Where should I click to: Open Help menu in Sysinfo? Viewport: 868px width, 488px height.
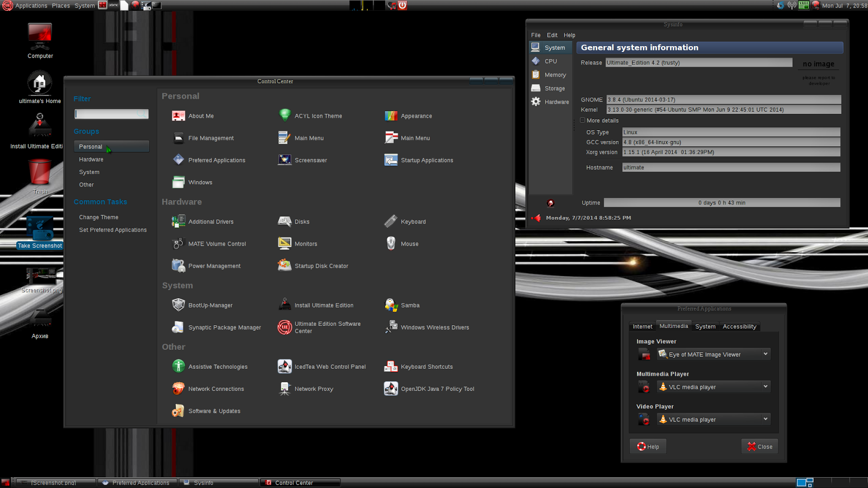[x=570, y=35]
